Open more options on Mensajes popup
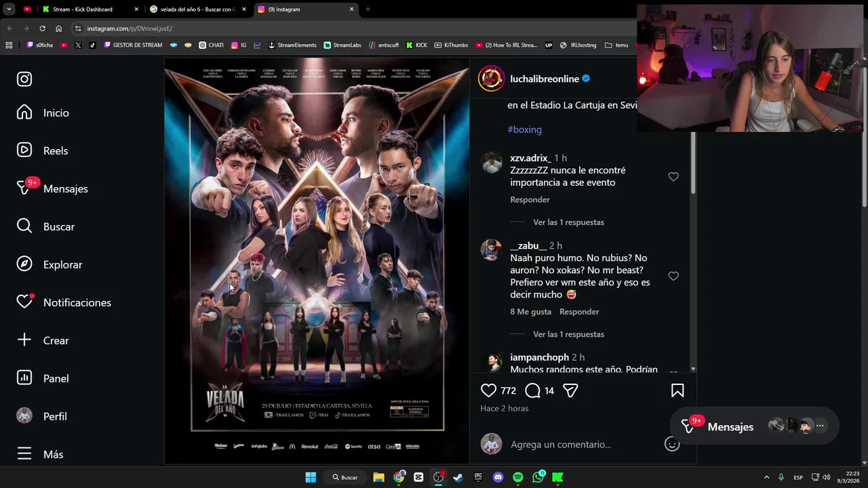 [x=820, y=426]
